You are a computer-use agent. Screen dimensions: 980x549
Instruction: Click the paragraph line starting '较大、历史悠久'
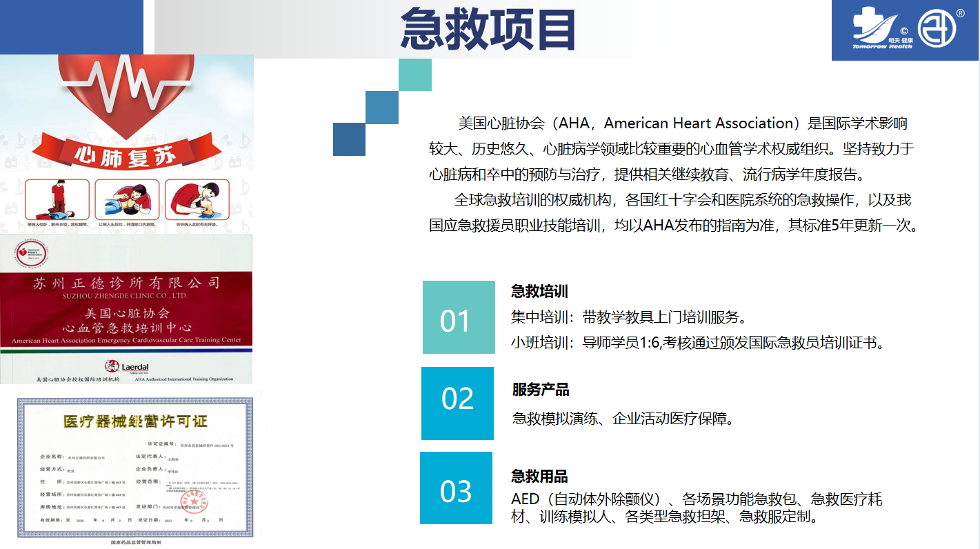tap(671, 148)
